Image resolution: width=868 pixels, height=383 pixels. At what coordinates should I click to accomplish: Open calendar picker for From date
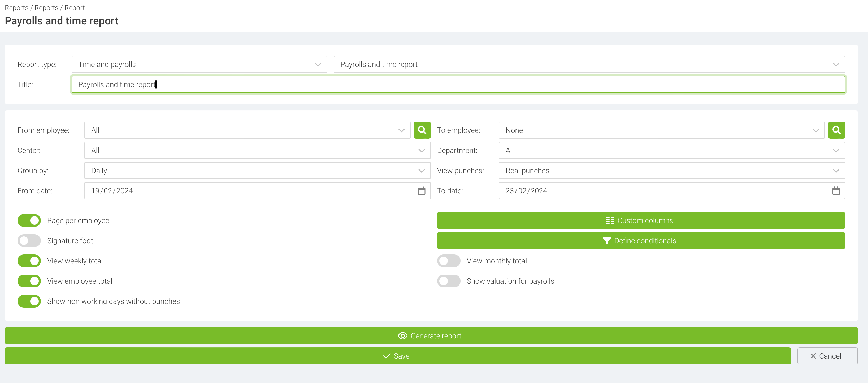(422, 191)
